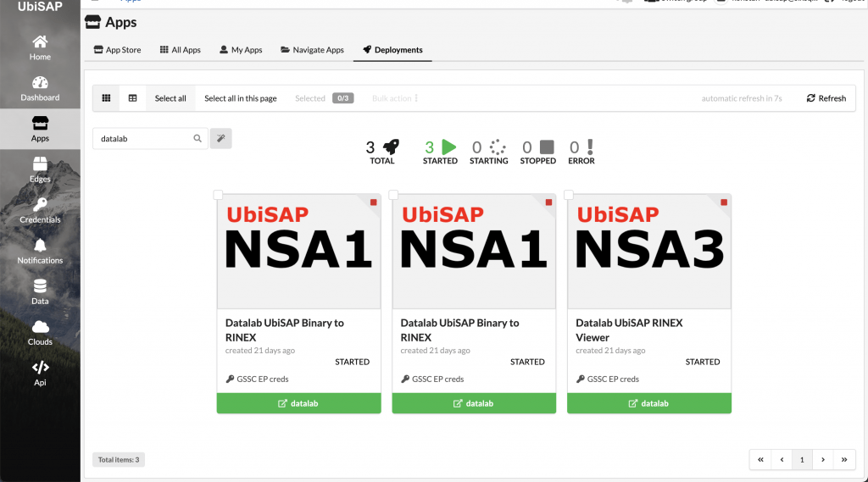Stop the first Binary to RINEX deployment
This screenshot has width=868, height=482.
[x=374, y=202]
